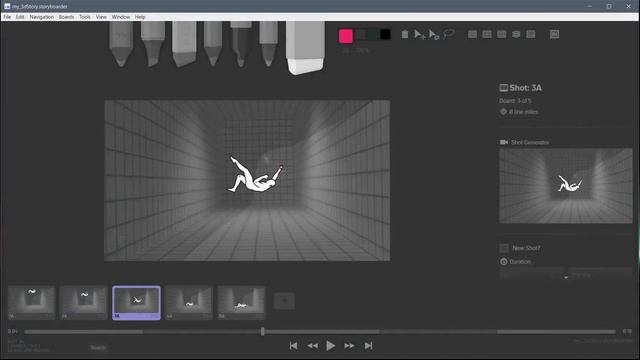Select the first drawing tool on the left
Image resolution: width=640 pixels, height=360 pixels.
coord(121,44)
